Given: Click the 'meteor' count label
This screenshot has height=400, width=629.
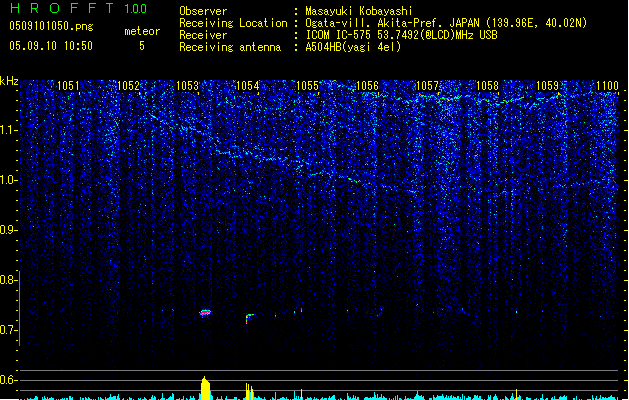Looking at the screenshot, I should [142, 31].
